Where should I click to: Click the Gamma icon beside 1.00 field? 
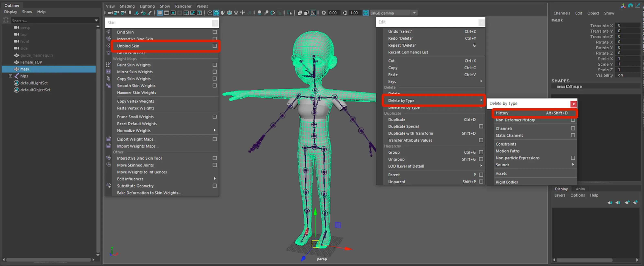345,13
